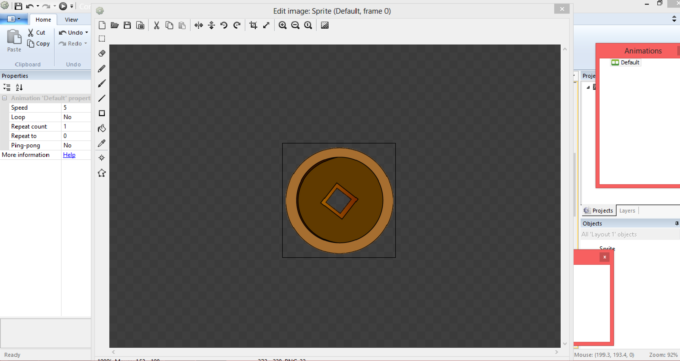The width and height of the screenshot is (680, 361).
Task: Clear image with the New icon
Action: point(102,25)
